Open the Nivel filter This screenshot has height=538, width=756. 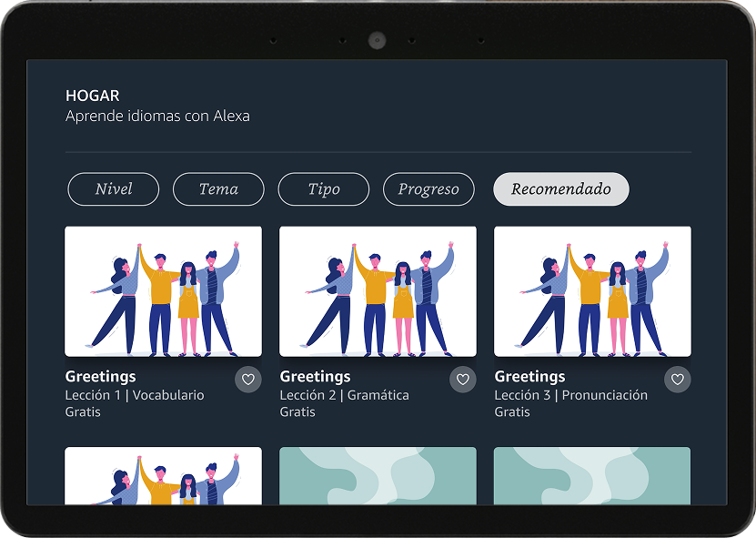coord(114,189)
